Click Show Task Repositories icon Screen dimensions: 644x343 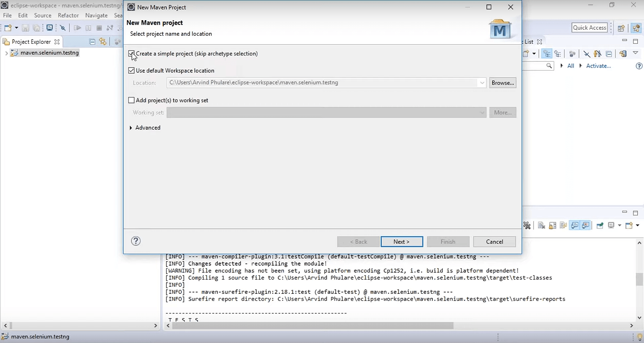point(623,54)
